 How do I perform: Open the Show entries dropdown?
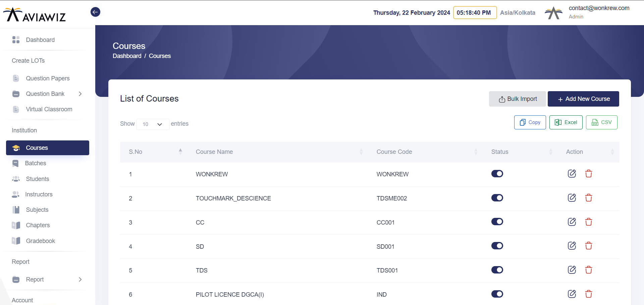153,124
